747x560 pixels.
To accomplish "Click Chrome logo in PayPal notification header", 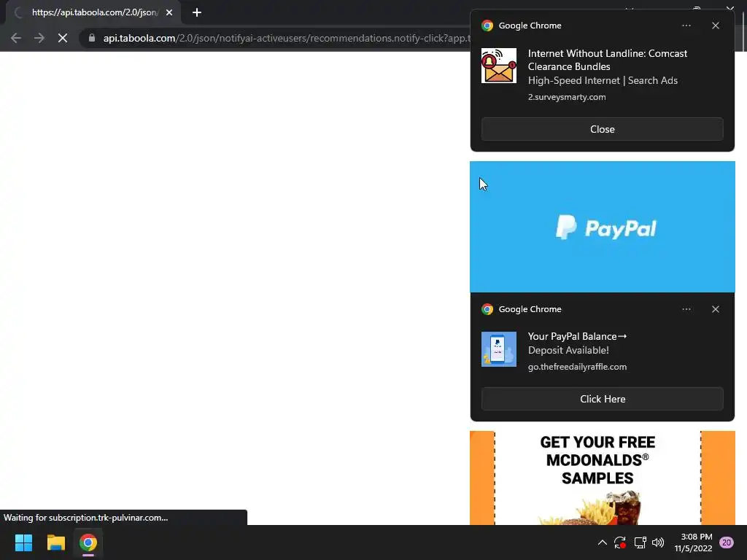I will pyautogui.click(x=487, y=309).
